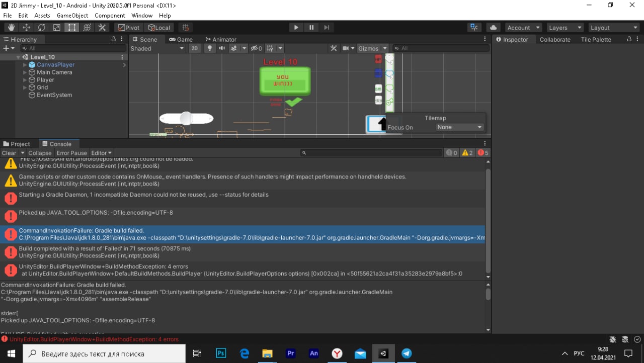This screenshot has width=644, height=363.
Task: Click the Clear button in Console
Action: 9,153
